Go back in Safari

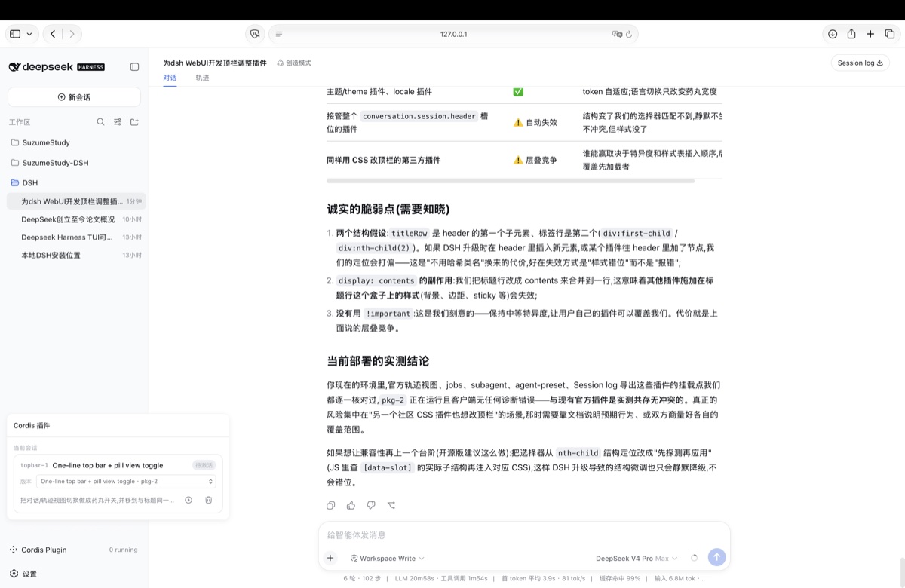click(x=52, y=34)
